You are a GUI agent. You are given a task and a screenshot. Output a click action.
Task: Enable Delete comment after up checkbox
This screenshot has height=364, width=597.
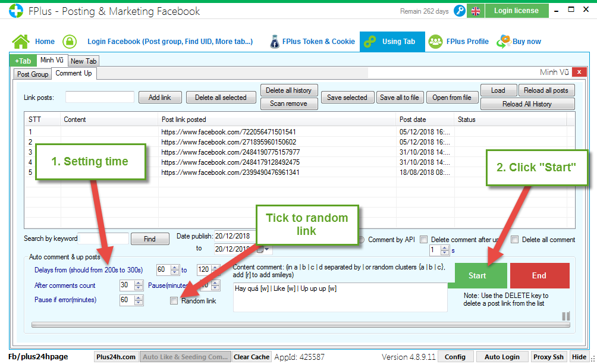pos(423,240)
